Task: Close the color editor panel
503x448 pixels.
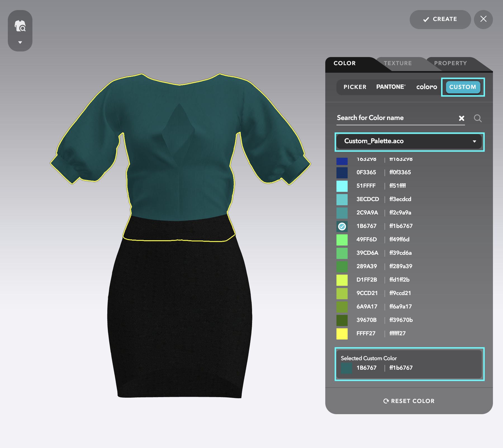Action: (x=483, y=19)
